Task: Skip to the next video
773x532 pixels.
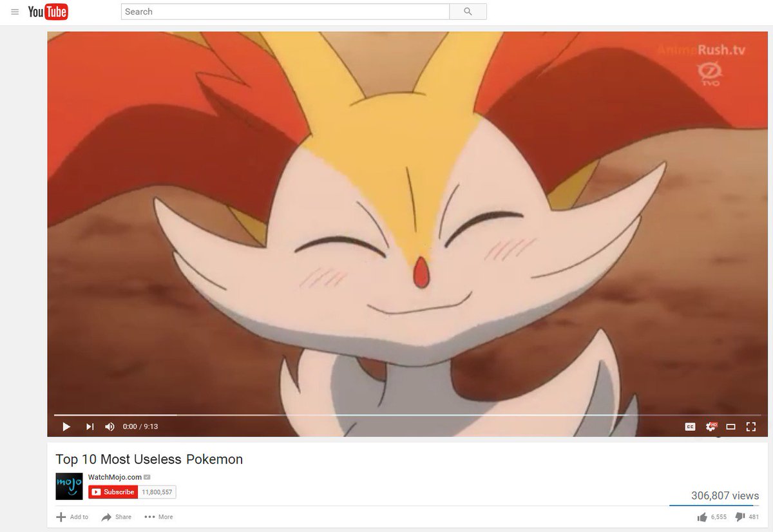Action: [x=90, y=426]
